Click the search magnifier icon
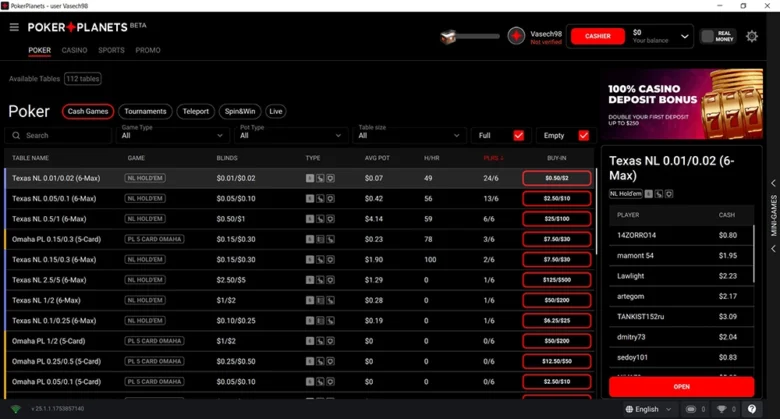The height and width of the screenshot is (419, 780). (x=16, y=135)
